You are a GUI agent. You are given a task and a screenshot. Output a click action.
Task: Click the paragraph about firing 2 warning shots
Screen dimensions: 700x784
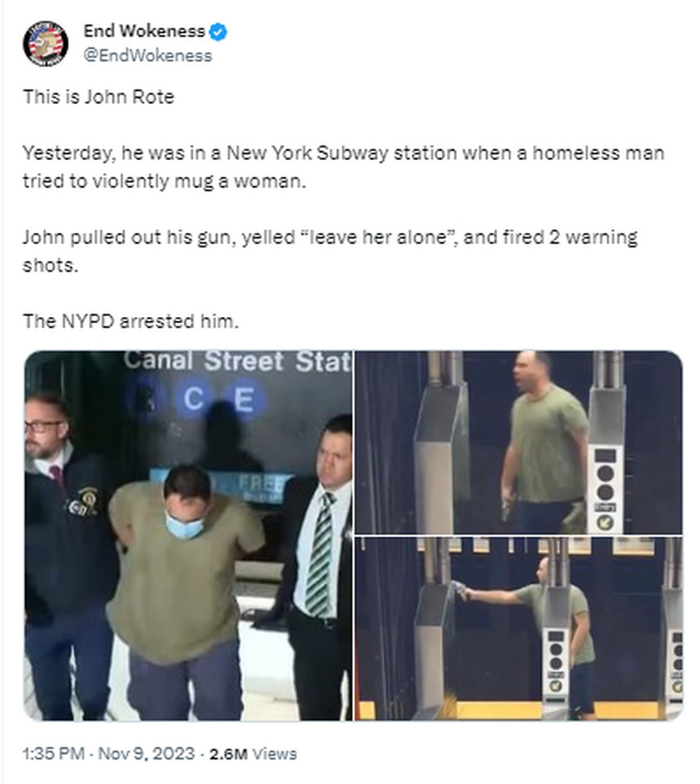pos(330,250)
